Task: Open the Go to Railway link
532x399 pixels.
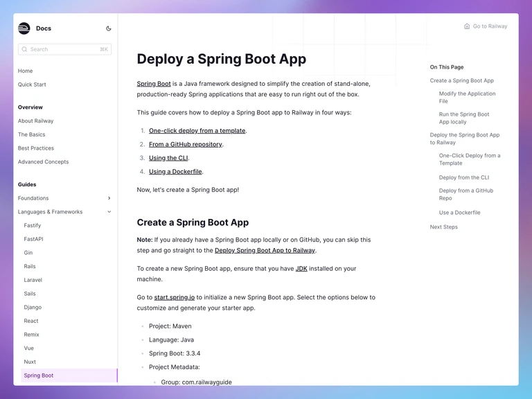Action: tap(486, 26)
